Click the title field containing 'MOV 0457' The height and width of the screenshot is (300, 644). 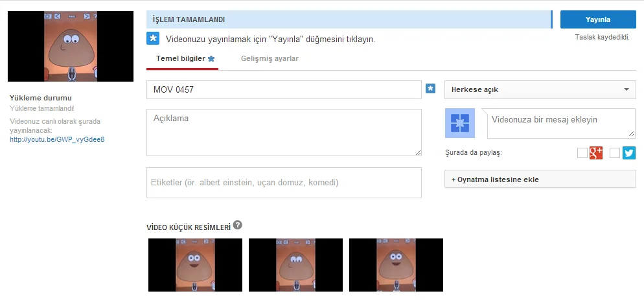coord(284,89)
